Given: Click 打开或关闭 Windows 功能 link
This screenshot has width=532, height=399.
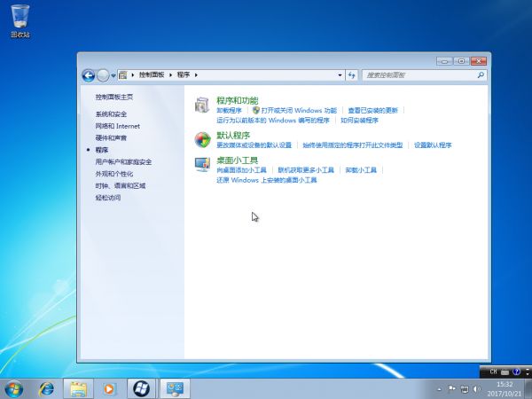Looking at the screenshot, I should tap(299, 111).
